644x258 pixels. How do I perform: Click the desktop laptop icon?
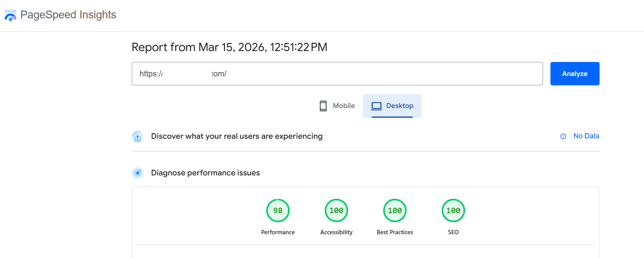click(x=377, y=106)
